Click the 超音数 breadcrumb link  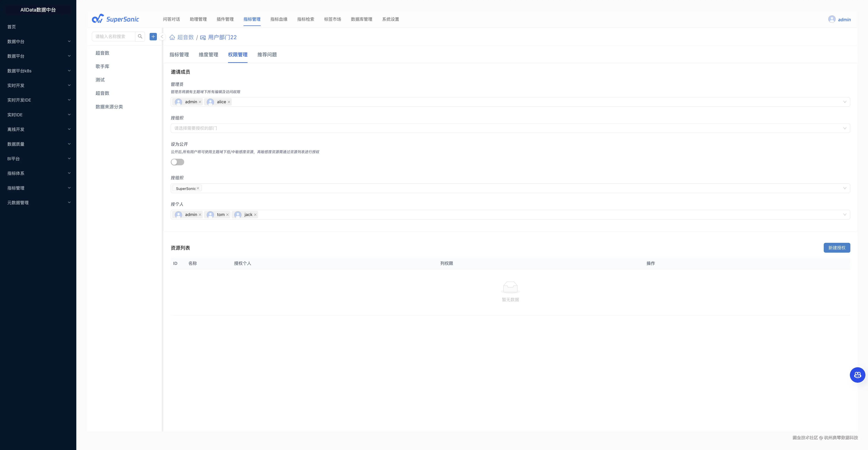[x=185, y=37]
